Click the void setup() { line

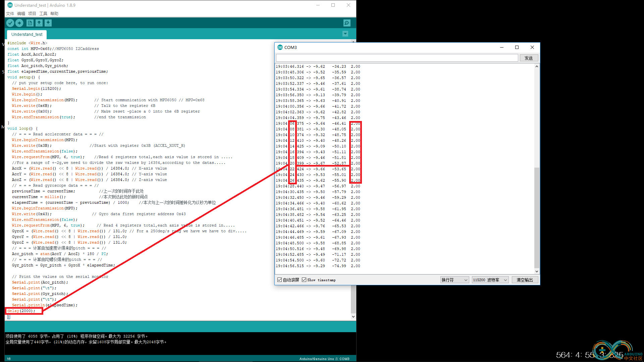(x=23, y=77)
